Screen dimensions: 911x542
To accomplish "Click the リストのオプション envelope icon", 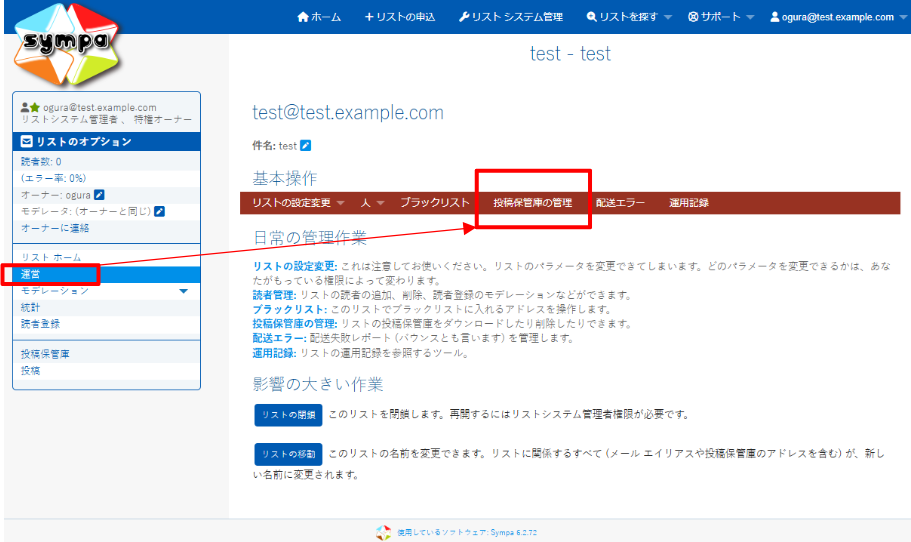I will (x=27, y=141).
